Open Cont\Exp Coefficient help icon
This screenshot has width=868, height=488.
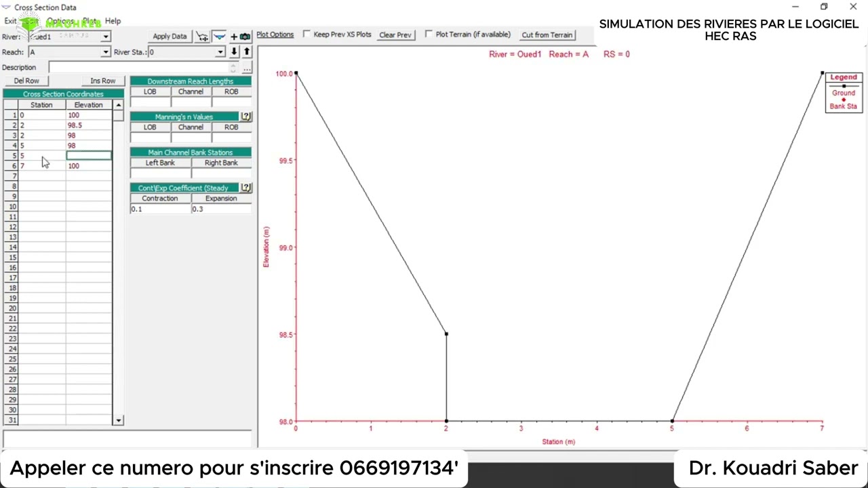[x=245, y=188]
